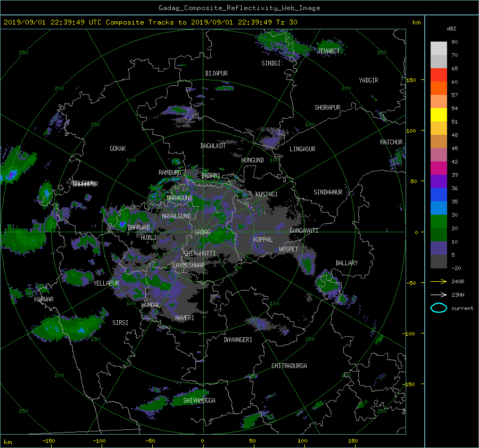Click the BAGALKOT city label
The height and width of the screenshot is (448, 479).
tap(213, 146)
